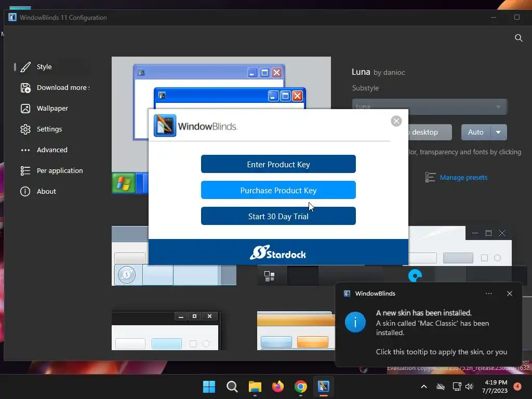Show hidden system tray icons
This screenshot has width=532, height=399.
click(x=424, y=387)
